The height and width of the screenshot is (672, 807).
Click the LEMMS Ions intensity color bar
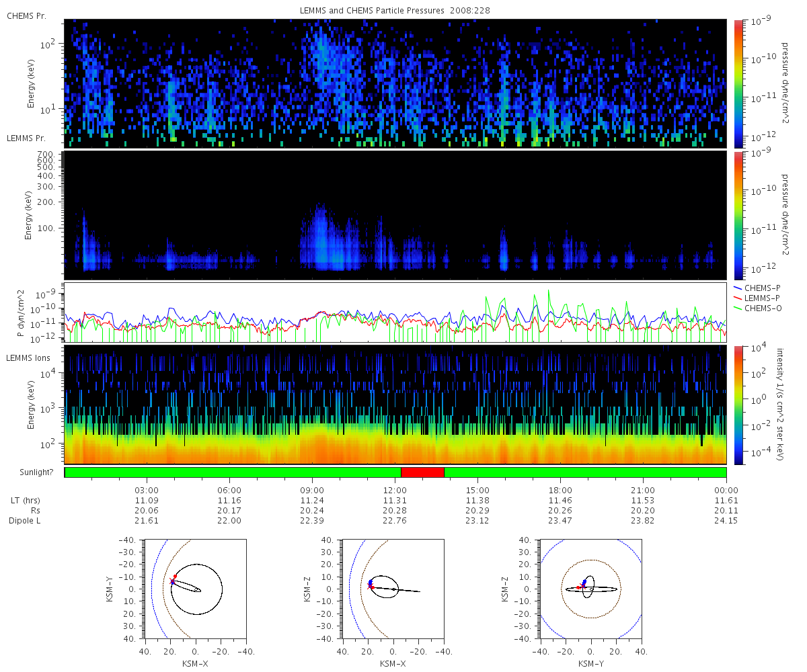tap(738, 405)
